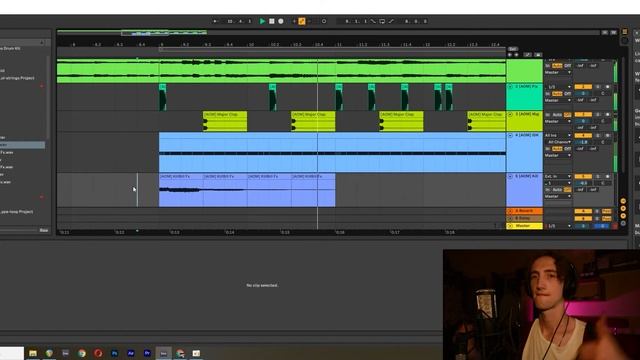640x360 pixels.
Task: Open the red Opera taskbar icon
Action: click(x=98, y=353)
